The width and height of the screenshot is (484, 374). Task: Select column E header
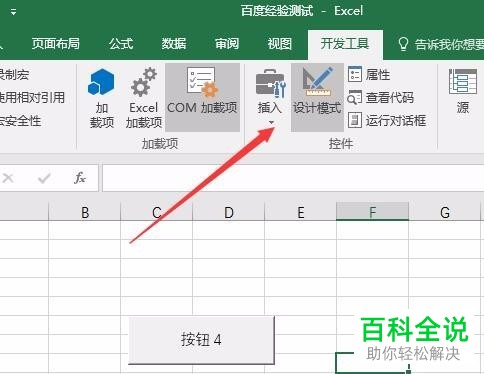coord(301,212)
